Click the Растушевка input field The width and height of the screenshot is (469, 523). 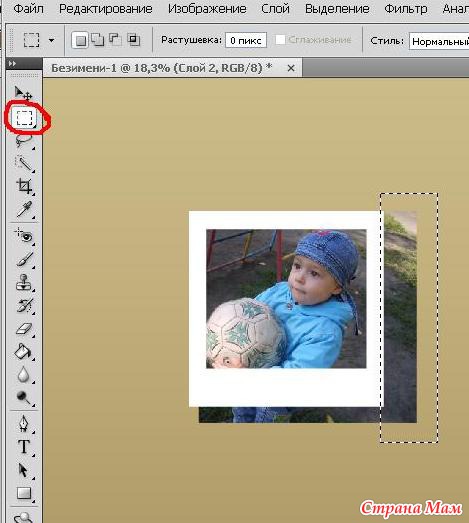[x=246, y=40]
